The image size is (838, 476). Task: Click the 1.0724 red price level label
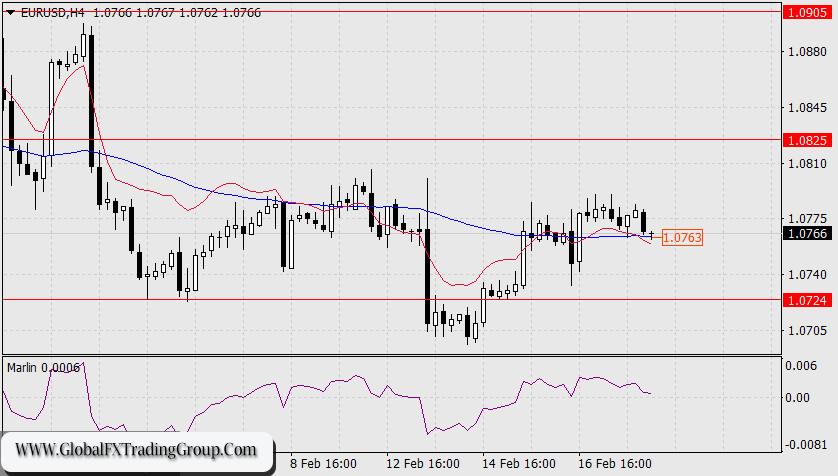[808, 300]
